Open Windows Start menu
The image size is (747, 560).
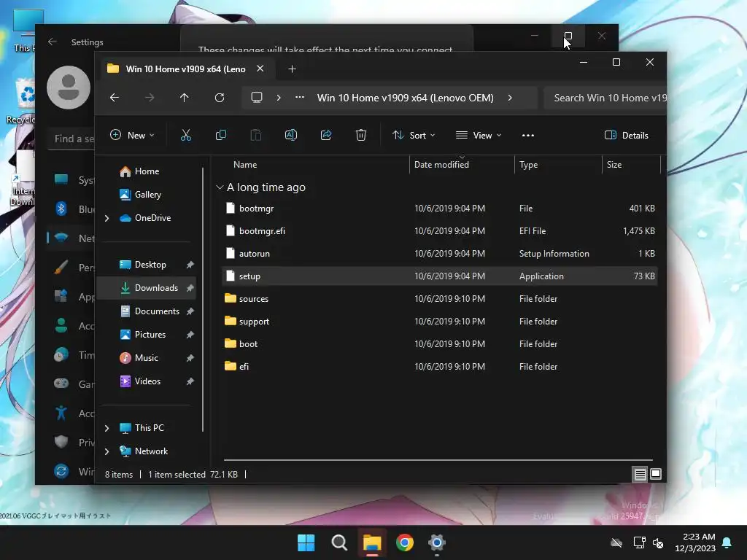tap(306, 542)
